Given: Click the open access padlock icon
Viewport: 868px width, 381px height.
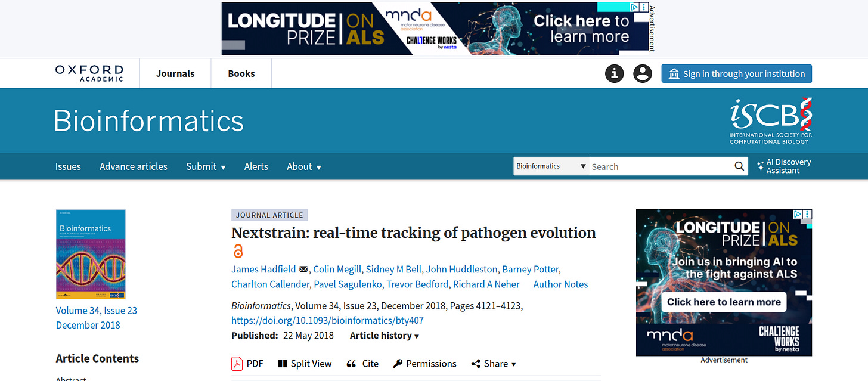Looking at the screenshot, I should [238, 251].
